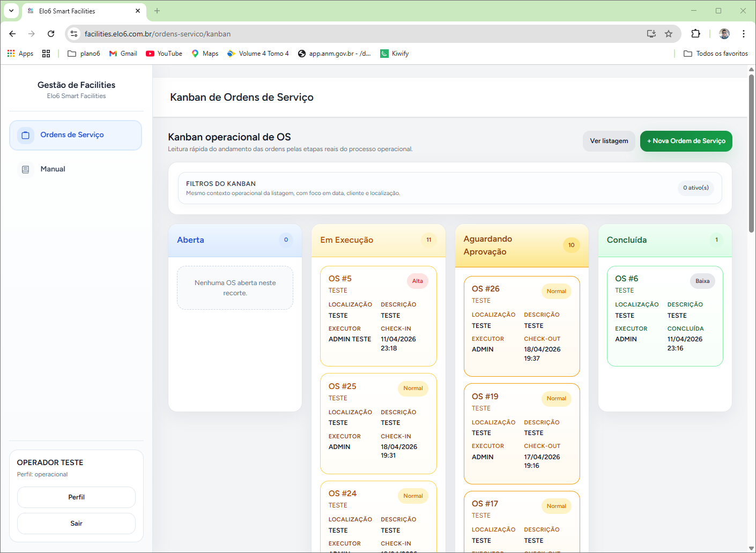The height and width of the screenshot is (553, 756).
Task: Open Maps bookmark
Action: pos(205,54)
